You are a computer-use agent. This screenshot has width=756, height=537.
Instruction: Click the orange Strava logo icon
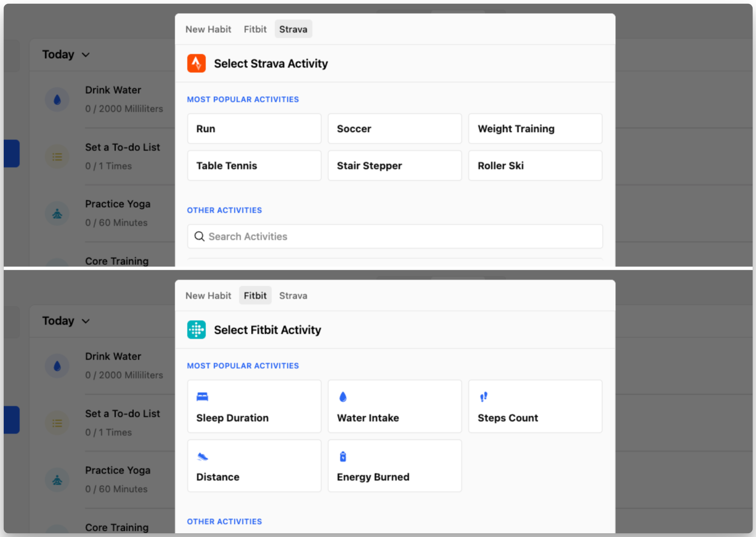pyautogui.click(x=196, y=63)
